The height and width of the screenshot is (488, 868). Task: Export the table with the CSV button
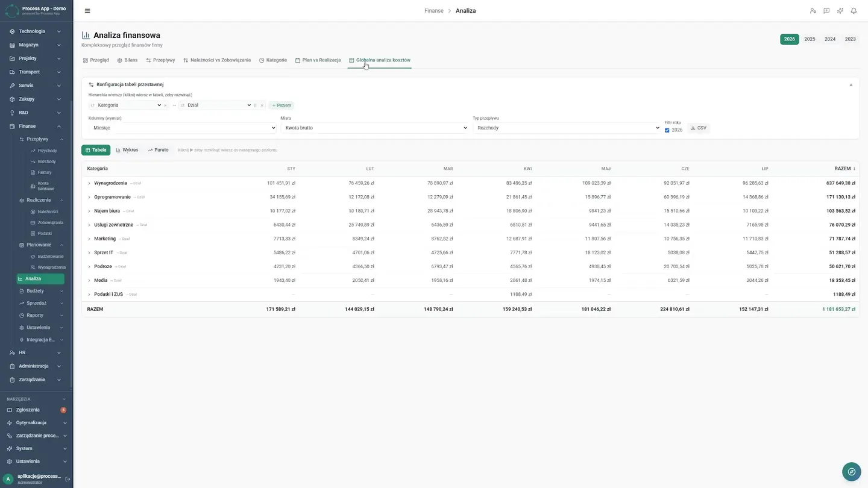(698, 128)
